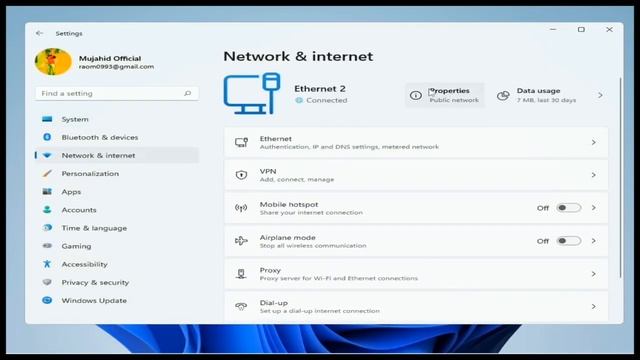
Task: Click the Time & language globe icon
Action: click(47, 228)
